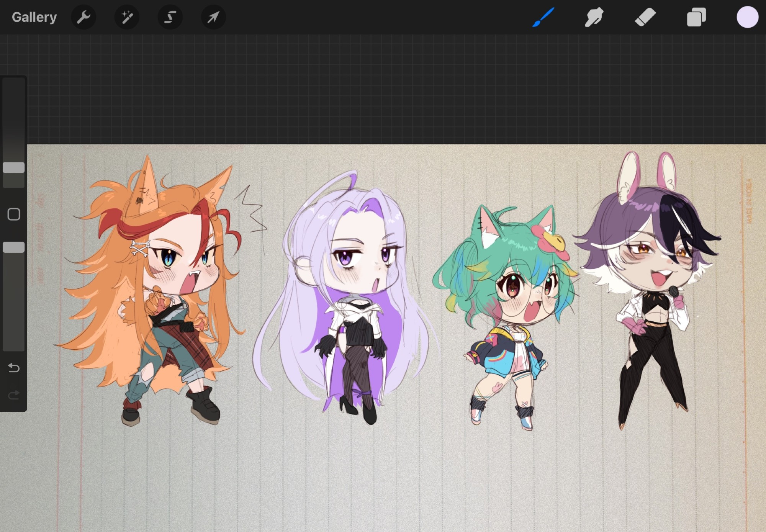The image size is (766, 532).
Task: Return to the Gallery
Action: coord(34,17)
